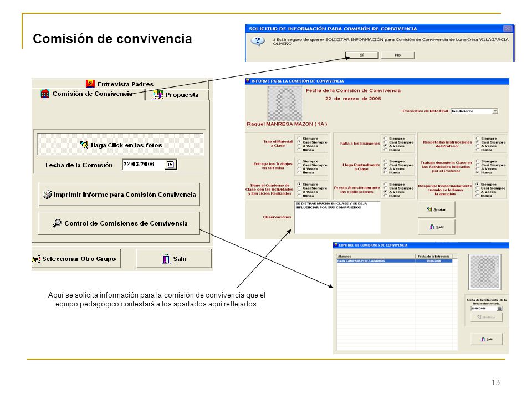Screen dimensions: 532x399
Task: Confirm with Sí in the Solicitud dialog
Action: pyautogui.click(x=362, y=55)
